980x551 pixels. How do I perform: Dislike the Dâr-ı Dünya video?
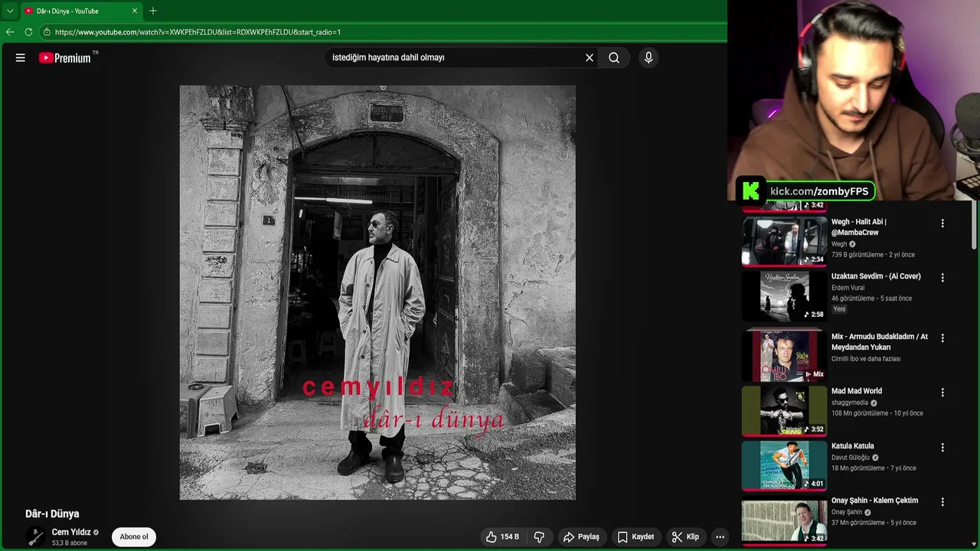coord(539,537)
